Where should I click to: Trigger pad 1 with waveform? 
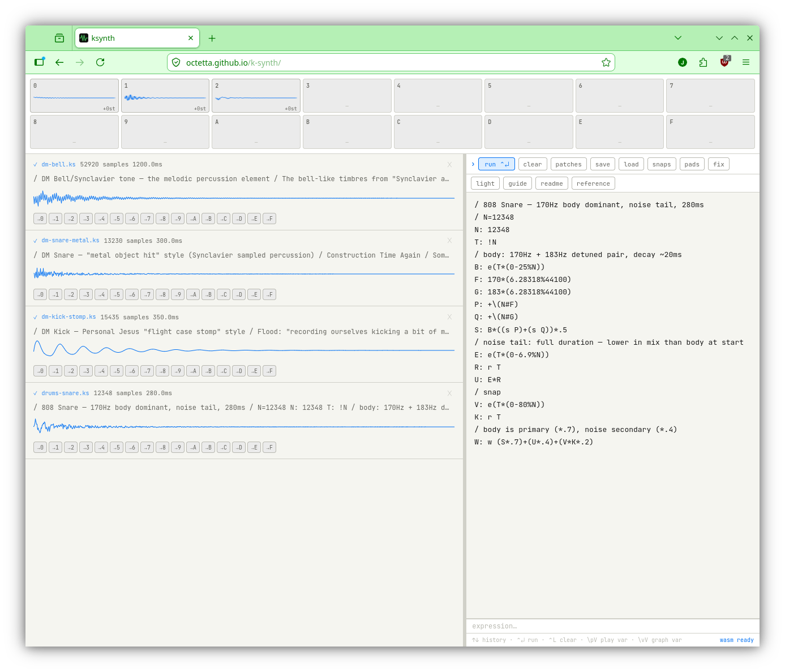165,96
